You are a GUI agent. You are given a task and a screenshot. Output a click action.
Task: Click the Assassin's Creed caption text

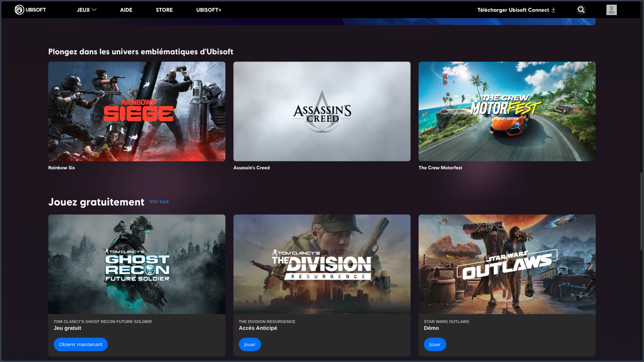pyautogui.click(x=252, y=168)
